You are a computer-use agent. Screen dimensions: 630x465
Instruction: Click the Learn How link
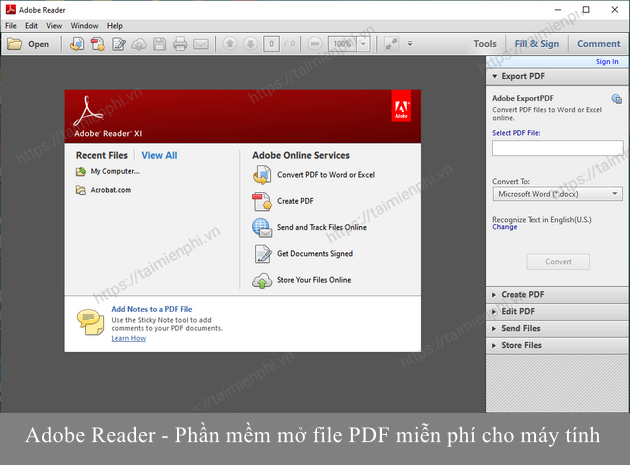pyautogui.click(x=129, y=338)
